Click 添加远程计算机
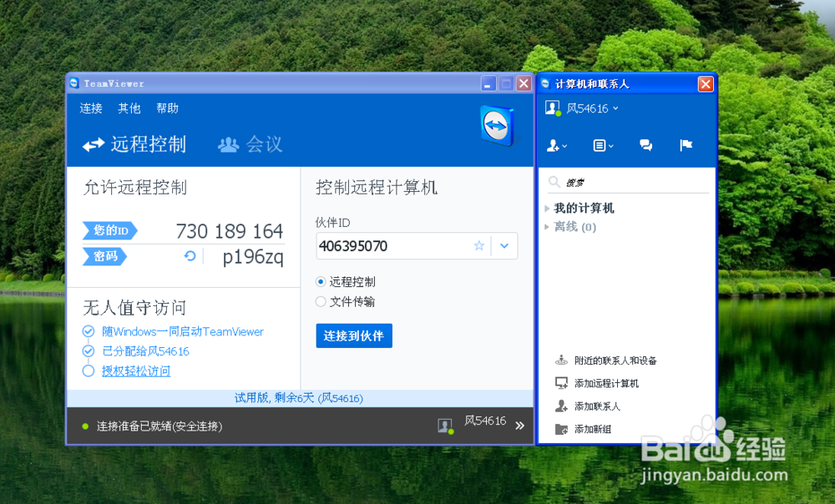 tap(606, 383)
